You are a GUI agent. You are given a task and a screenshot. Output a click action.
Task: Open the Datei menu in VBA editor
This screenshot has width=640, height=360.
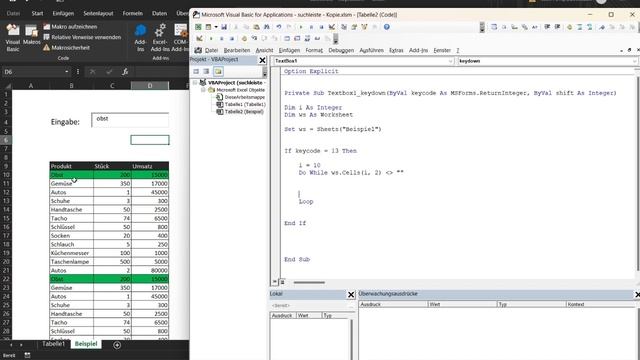[211, 50]
